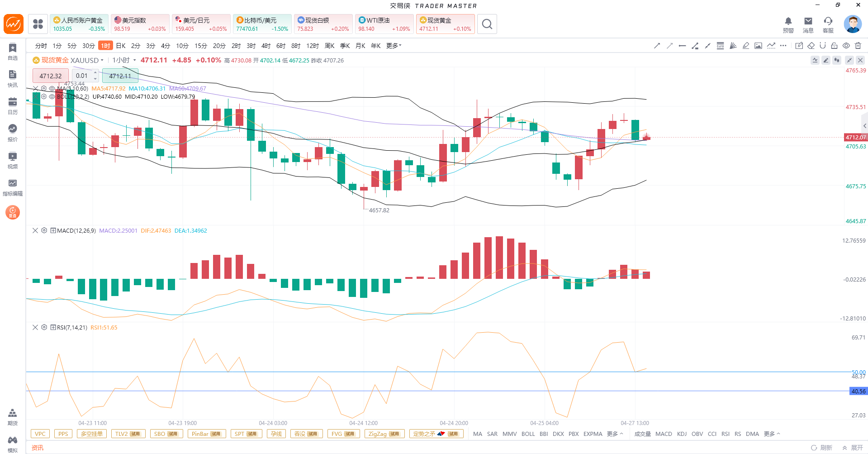Open the XAUUSD symbol dropdown
868x454 pixels.
(102, 60)
